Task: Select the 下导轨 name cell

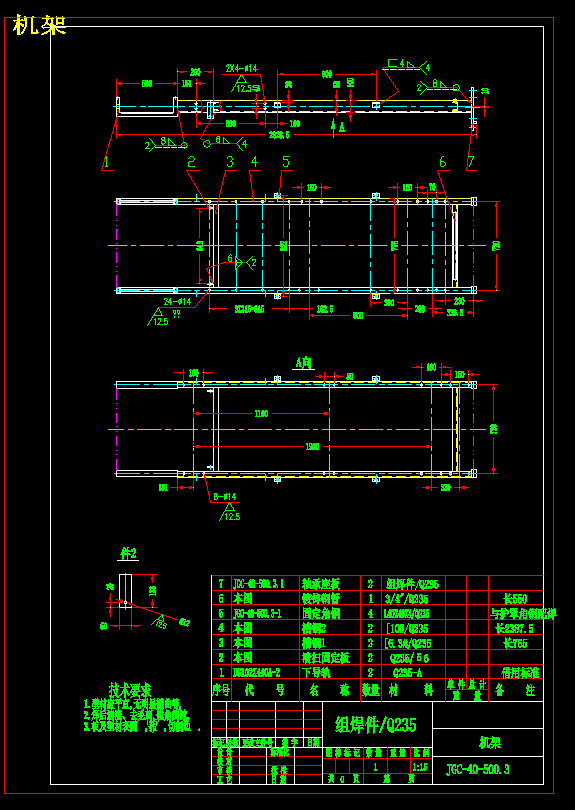Action: tap(317, 673)
